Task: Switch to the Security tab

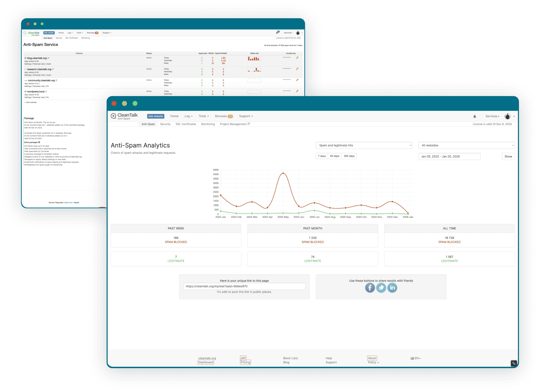Action: (165, 124)
